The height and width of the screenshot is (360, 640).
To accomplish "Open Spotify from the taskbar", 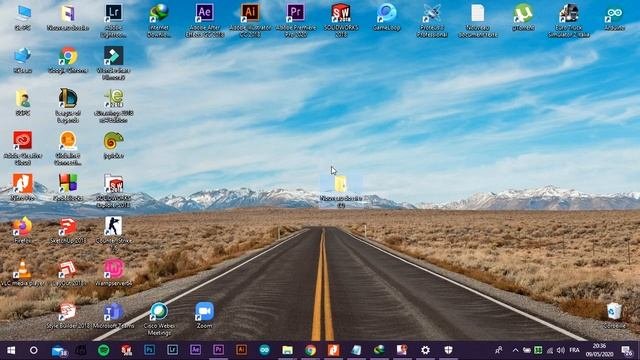I will 104,350.
